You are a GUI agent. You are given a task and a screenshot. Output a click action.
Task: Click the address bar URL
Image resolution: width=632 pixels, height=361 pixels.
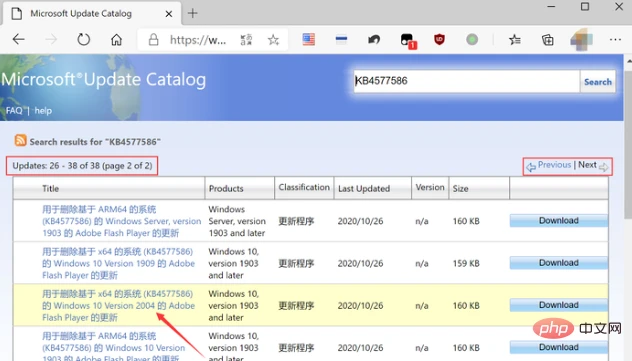[x=198, y=39]
